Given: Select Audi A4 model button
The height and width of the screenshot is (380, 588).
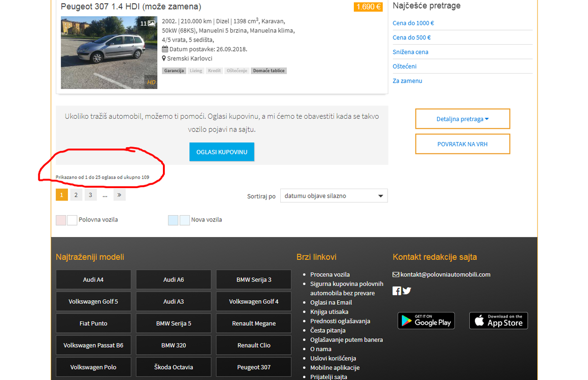Looking at the screenshot, I should [93, 279].
